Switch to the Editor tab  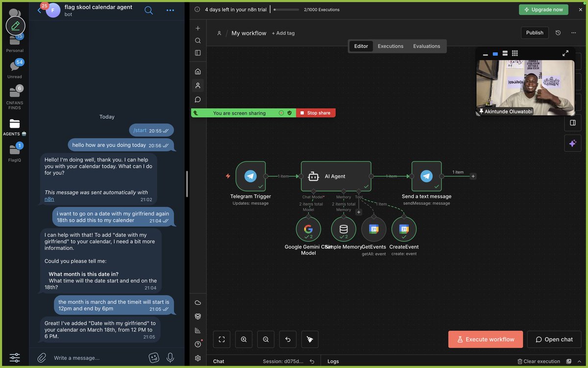[361, 46]
